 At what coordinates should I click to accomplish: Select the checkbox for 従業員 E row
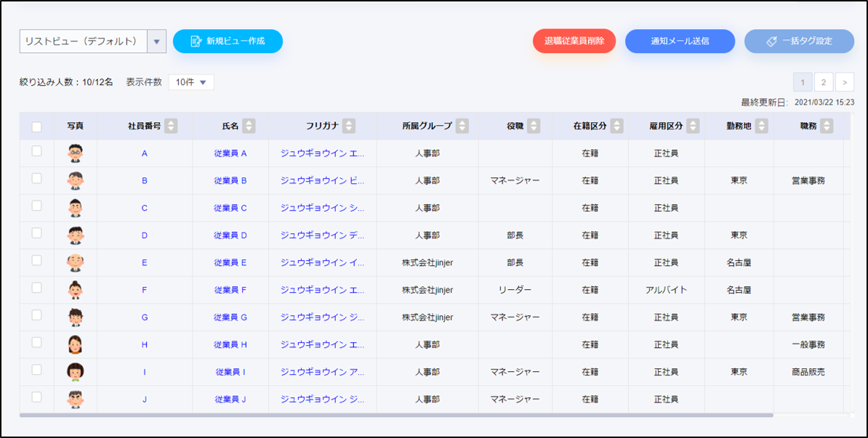click(37, 261)
